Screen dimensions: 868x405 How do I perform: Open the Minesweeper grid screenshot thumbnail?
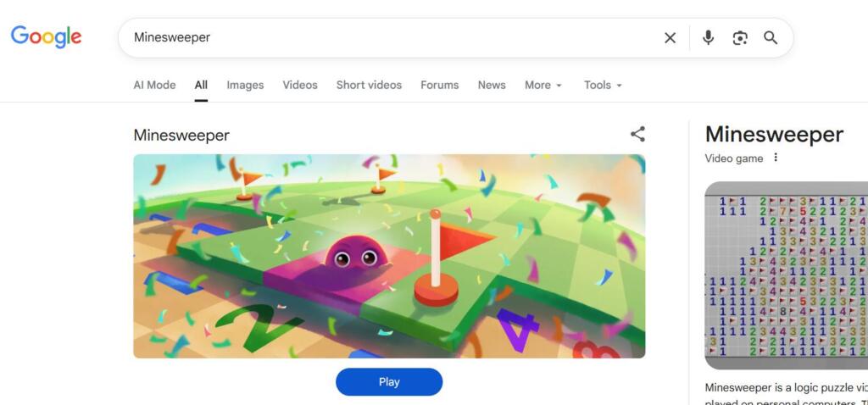pyautogui.click(x=787, y=275)
